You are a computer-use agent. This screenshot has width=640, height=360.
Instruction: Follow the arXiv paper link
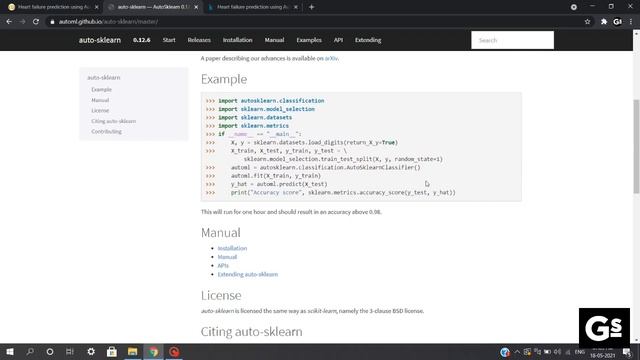pyautogui.click(x=331, y=58)
